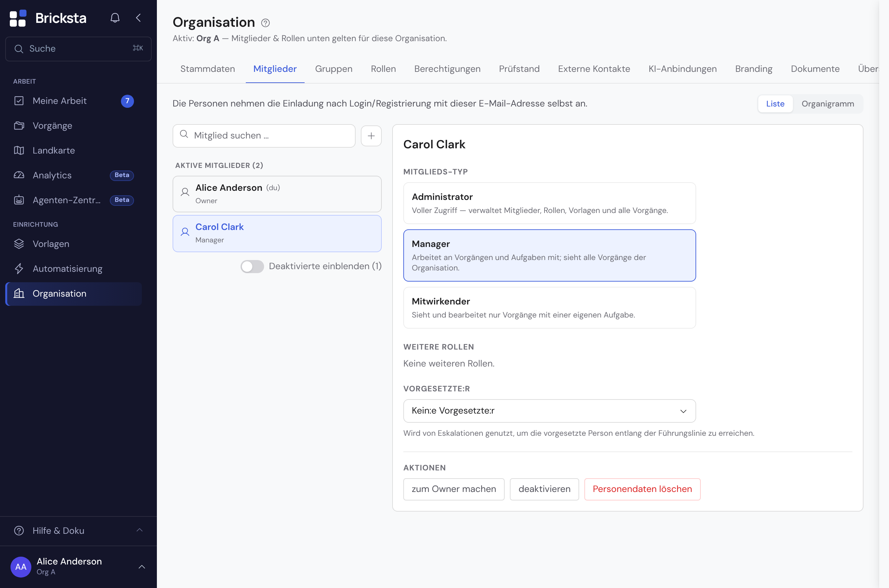Click the magnifier icon in member search

point(184,134)
